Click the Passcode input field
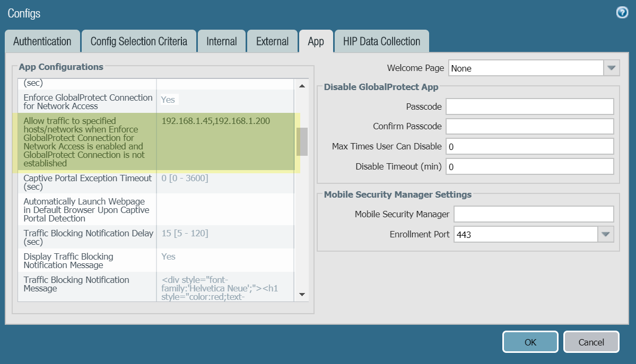This screenshot has height=364, width=636. coord(529,106)
